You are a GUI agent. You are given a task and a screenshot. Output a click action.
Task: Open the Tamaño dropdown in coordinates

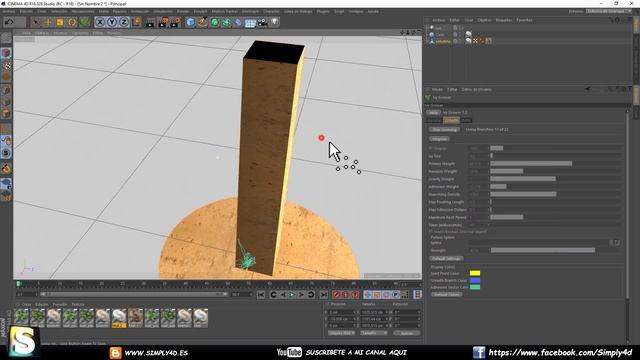(x=373, y=333)
